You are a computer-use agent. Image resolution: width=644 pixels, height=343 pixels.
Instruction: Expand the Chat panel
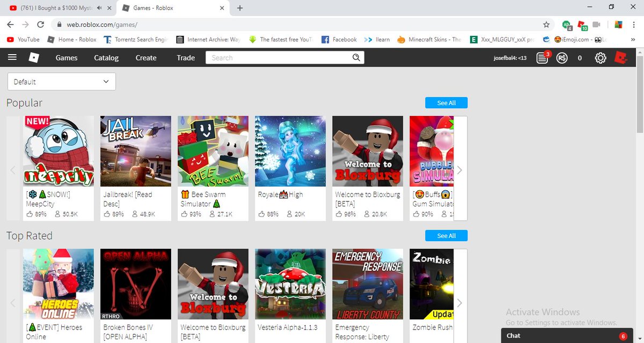tap(566, 335)
